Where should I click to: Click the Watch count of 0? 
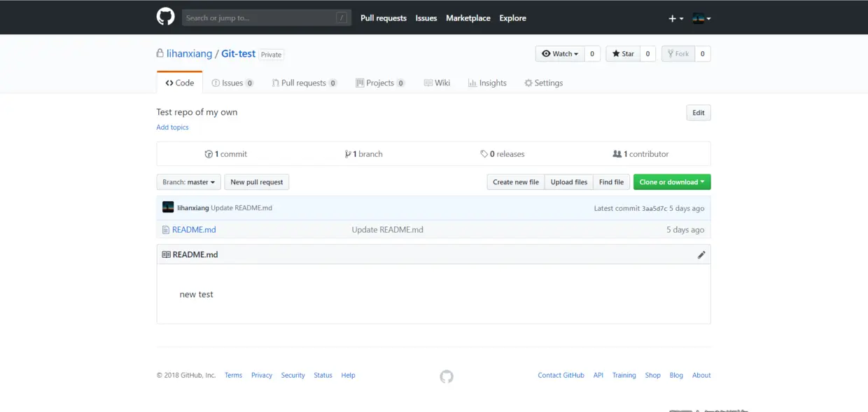[x=592, y=54]
